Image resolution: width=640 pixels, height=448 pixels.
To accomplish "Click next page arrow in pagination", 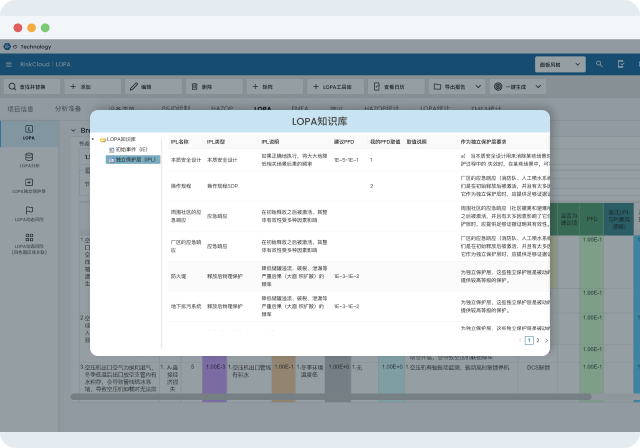I will coord(545,340).
